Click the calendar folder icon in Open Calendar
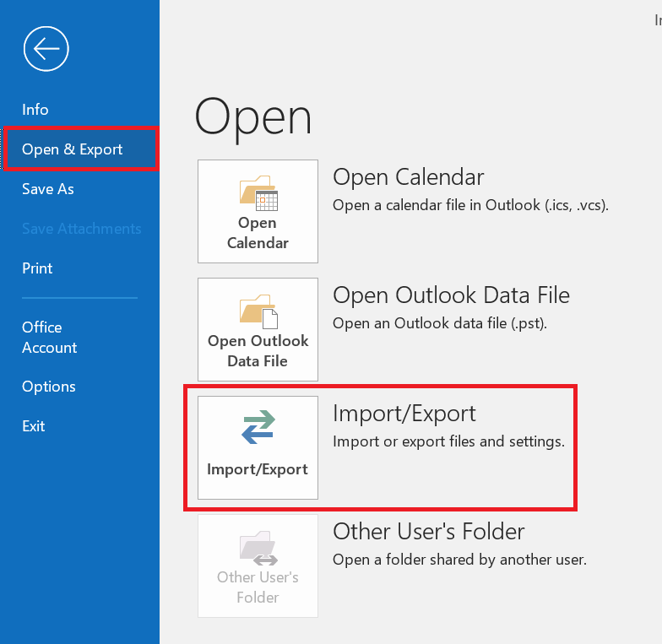 258,192
